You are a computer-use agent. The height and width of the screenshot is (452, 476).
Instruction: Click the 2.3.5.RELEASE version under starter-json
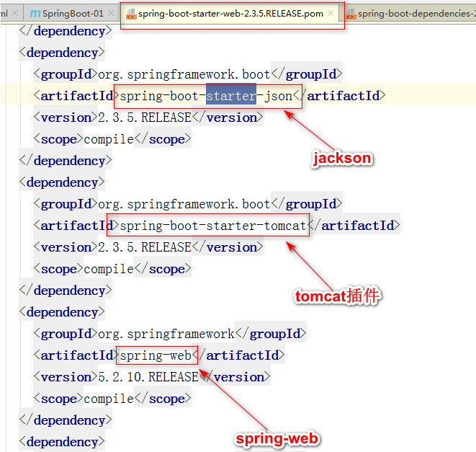[x=145, y=118]
